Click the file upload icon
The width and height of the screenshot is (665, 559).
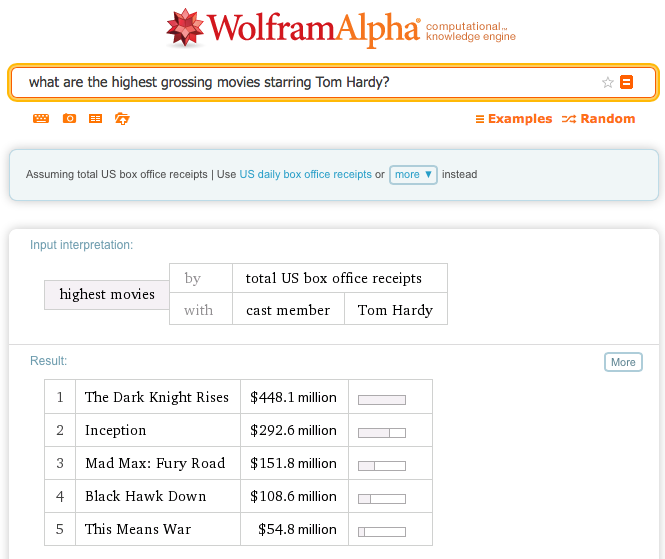[122, 119]
